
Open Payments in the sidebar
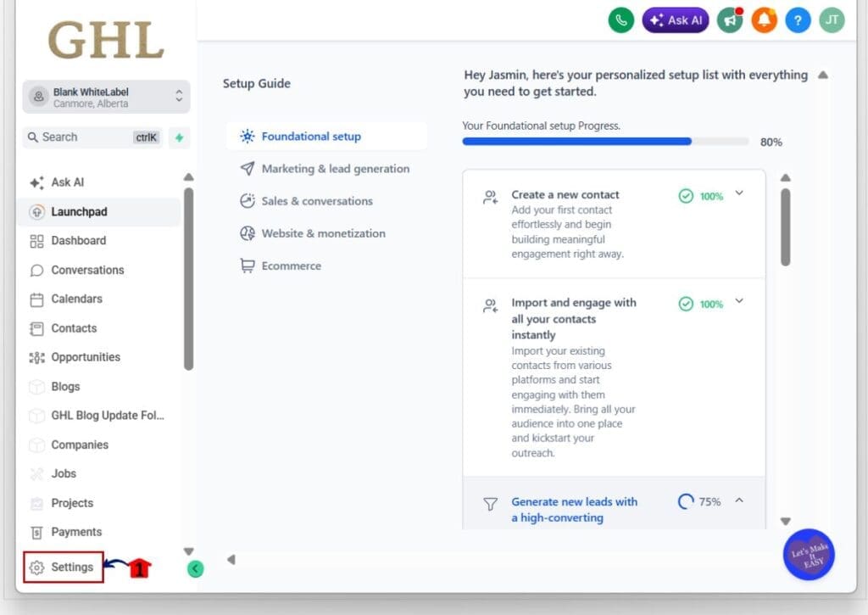click(x=98, y=532)
